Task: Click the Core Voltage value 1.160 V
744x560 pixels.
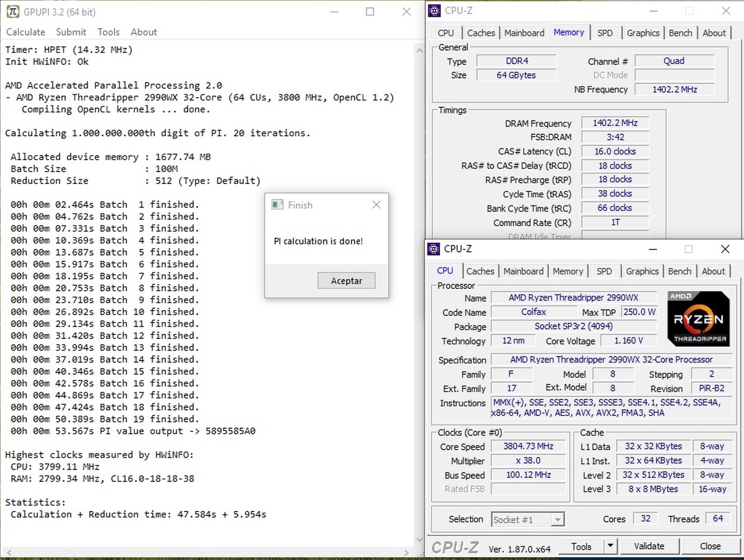Action: [629, 341]
